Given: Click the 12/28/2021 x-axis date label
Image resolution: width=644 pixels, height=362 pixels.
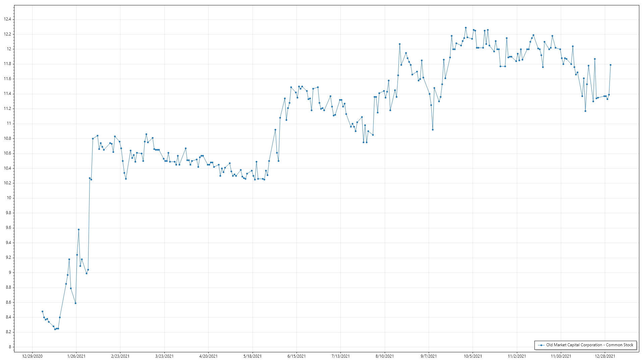Looking at the screenshot, I should (x=605, y=356).
